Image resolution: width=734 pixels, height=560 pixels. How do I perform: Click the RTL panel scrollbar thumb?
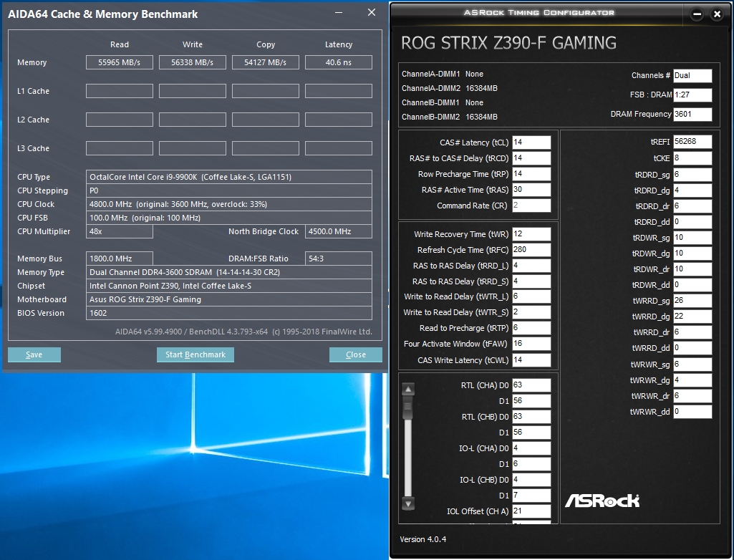coord(408,407)
